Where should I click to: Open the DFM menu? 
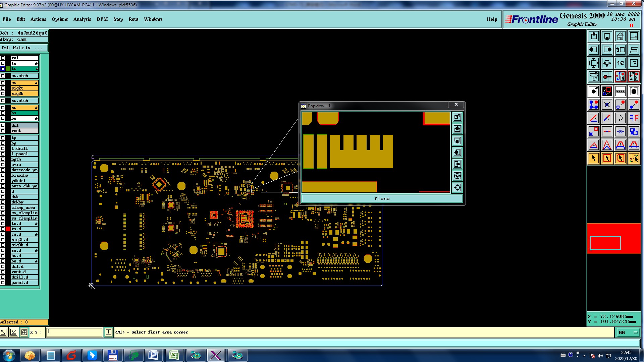tap(102, 19)
